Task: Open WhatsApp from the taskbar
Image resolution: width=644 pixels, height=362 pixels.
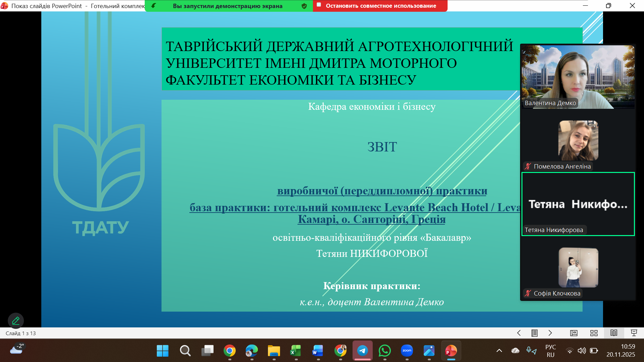Action: tap(385, 351)
